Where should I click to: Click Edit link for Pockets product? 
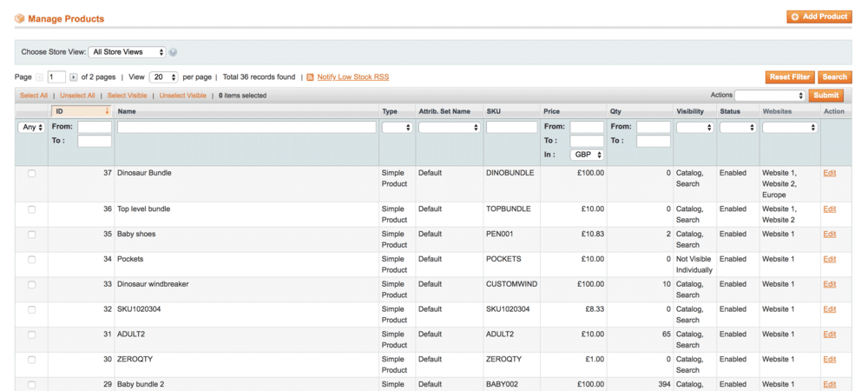[x=829, y=259]
